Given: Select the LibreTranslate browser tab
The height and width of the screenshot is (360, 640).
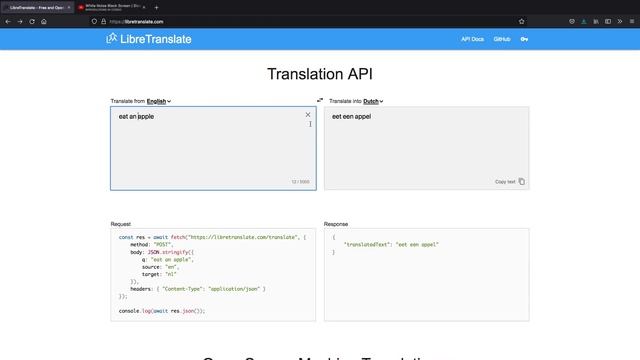Looking at the screenshot, I should pyautogui.click(x=37, y=7).
